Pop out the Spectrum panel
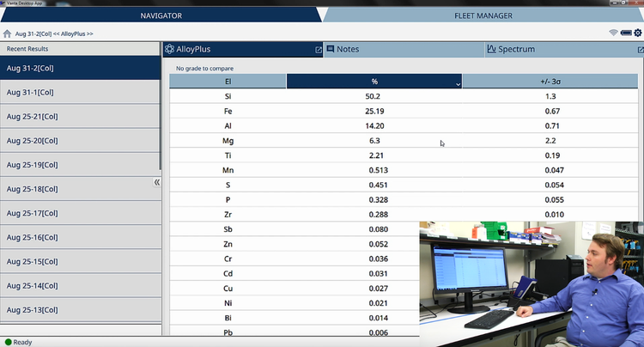 (637, 50)
